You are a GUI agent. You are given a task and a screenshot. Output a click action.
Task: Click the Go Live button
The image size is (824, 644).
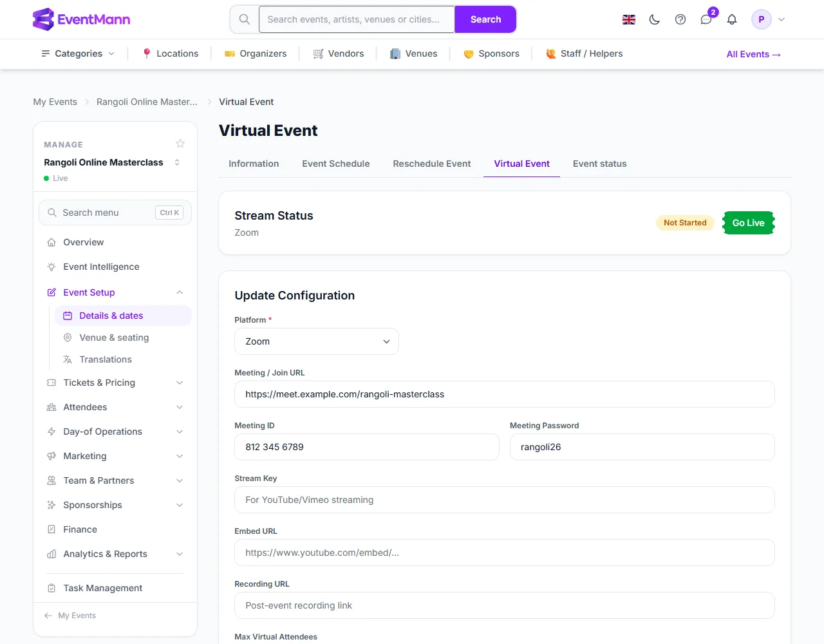pos(749,223)
